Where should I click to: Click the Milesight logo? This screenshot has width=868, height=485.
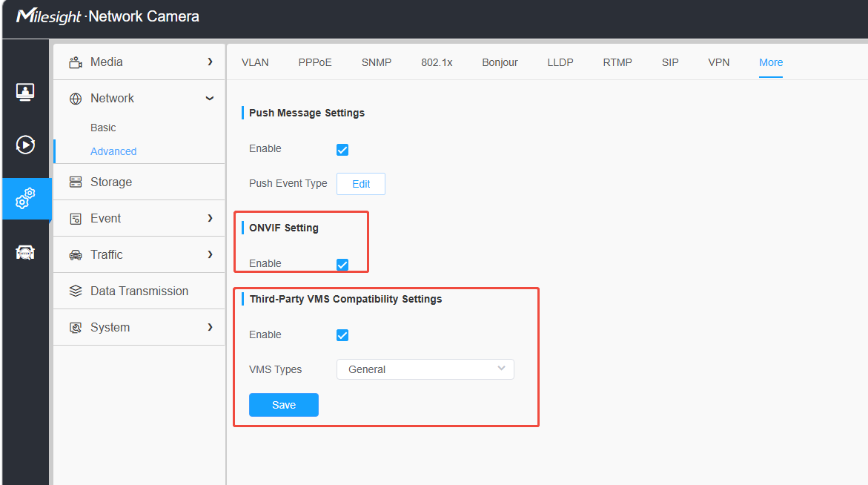click(x=49, y=16)
